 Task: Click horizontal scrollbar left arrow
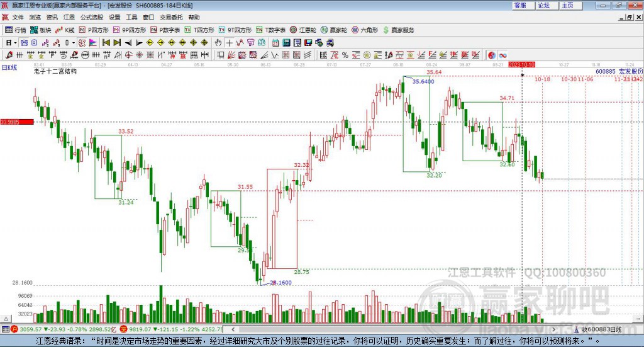point(233,329)
